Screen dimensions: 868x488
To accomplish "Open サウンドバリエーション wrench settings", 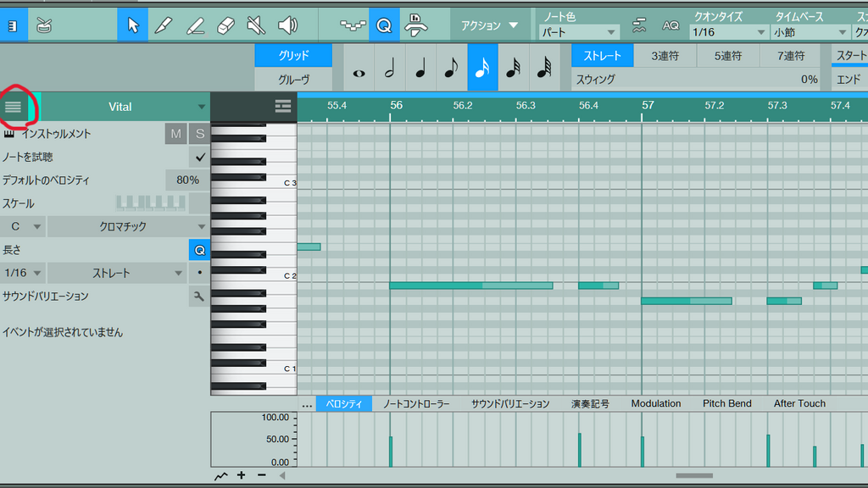I will pyautogui.click(x=199, y=297).
